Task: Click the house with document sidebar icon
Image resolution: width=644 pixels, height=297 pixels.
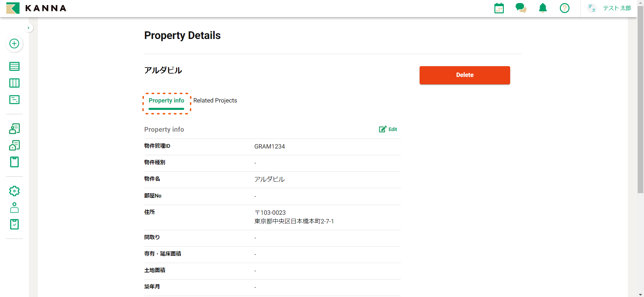Action: point(14,145)
